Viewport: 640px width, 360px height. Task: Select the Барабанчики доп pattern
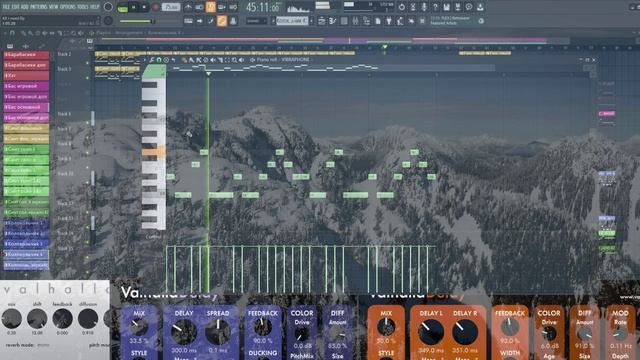pyautogui.click(x=26, y=65)
